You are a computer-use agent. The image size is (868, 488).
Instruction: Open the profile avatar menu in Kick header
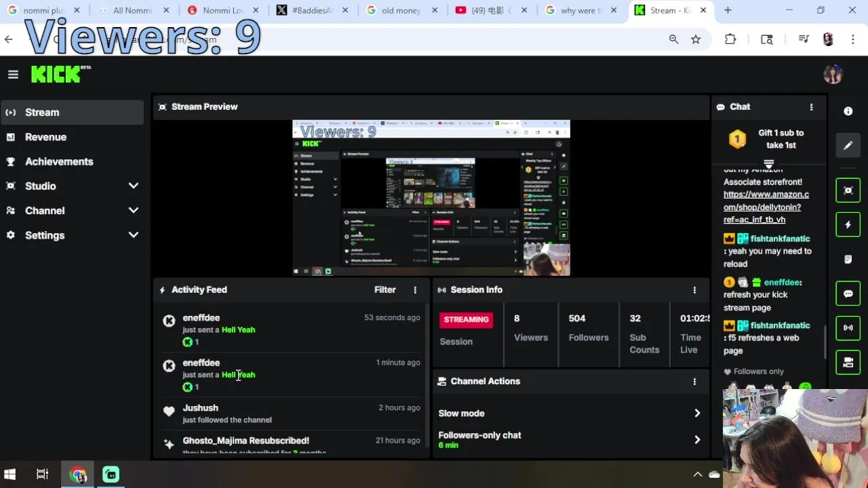coord(833,75)
